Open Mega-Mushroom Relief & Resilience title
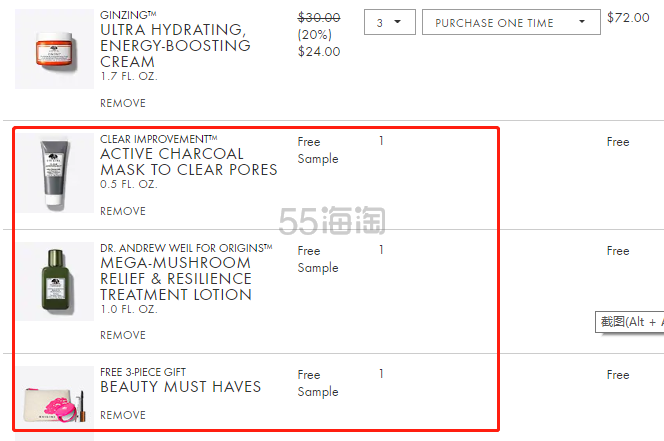The image size is (664, 441). click(176, 278)
